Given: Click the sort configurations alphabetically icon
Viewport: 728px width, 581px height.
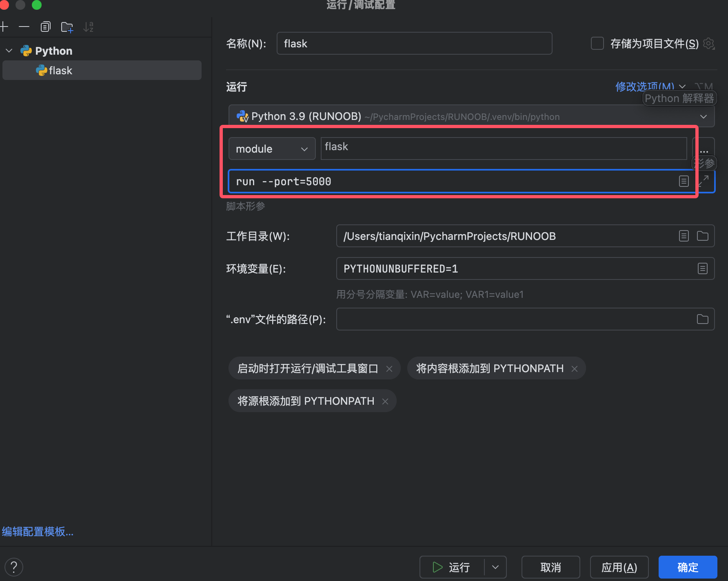Looking at the screenshot, I should pos(88,27).
